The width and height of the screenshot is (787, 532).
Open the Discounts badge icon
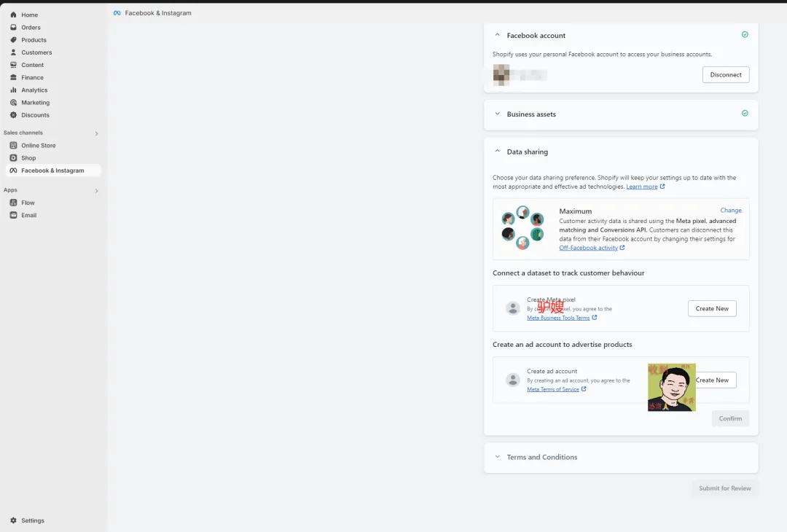click(x=14, y=115)
